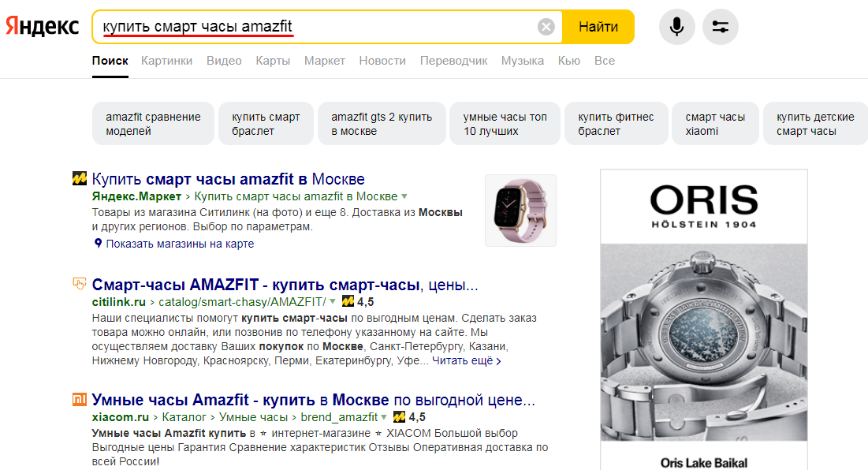The image size is (868, 470).
Task: Choose suggestion умные часы топ 10 лучших
Action: (505, 124)
